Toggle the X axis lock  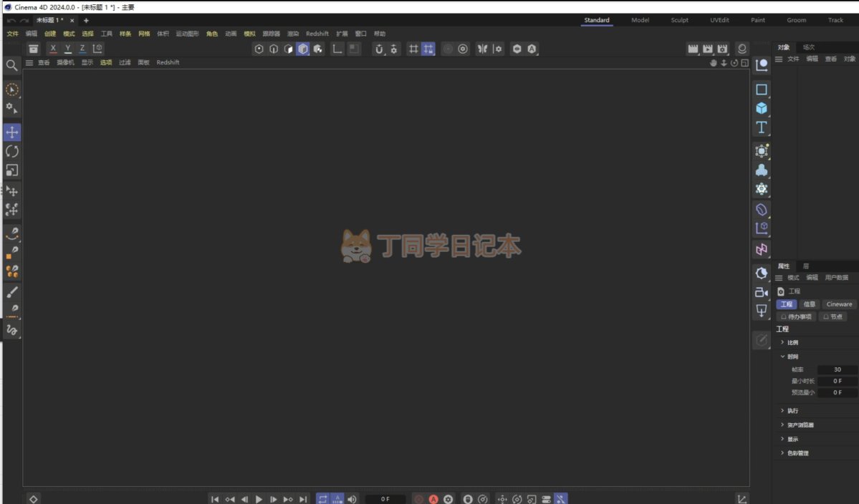pyautogui.click(x=53, y=49)
